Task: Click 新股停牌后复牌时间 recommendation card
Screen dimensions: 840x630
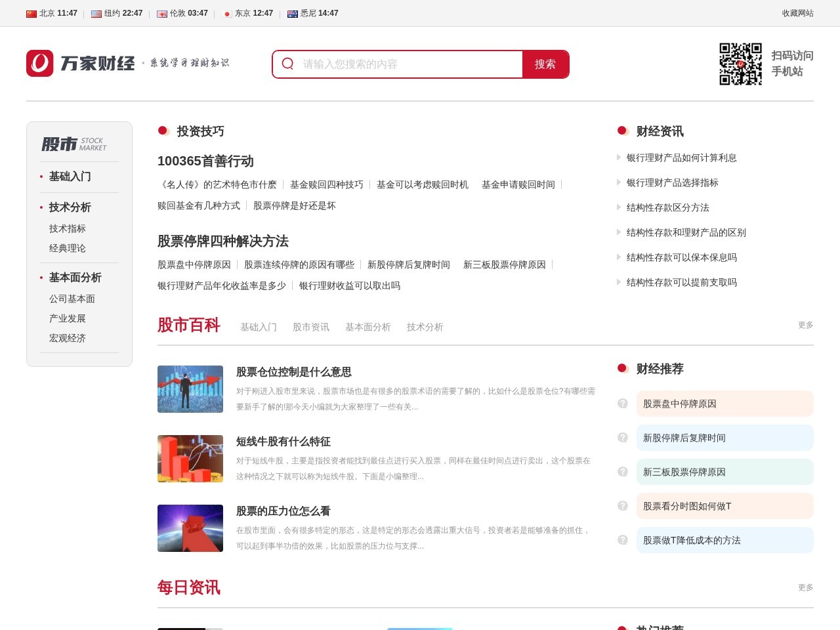Action: pyautogui.click(x=724, y=438)
